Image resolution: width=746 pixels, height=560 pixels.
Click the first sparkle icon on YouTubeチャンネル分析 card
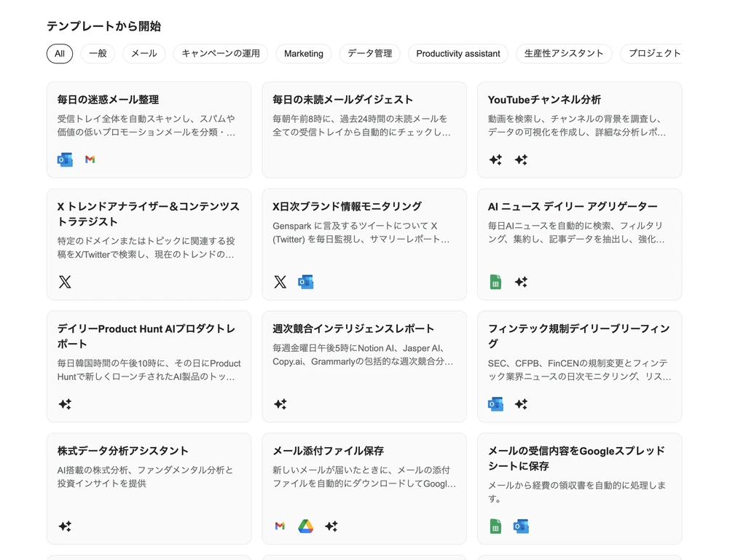click(495, 159)
